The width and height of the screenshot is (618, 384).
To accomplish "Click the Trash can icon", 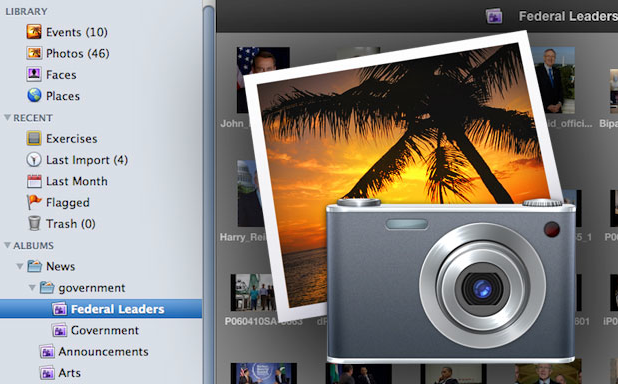I will (x=34, y=223).
